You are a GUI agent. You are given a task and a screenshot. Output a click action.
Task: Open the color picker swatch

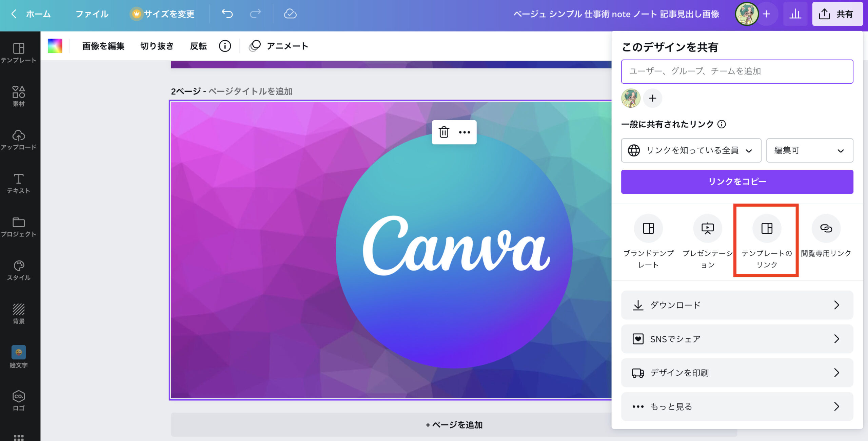55,46
